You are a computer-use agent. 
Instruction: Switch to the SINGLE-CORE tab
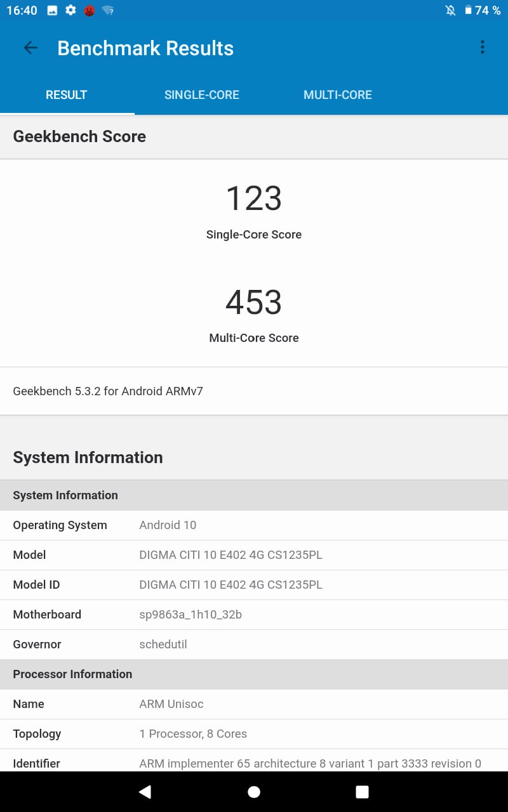click(x=201, y=95)
